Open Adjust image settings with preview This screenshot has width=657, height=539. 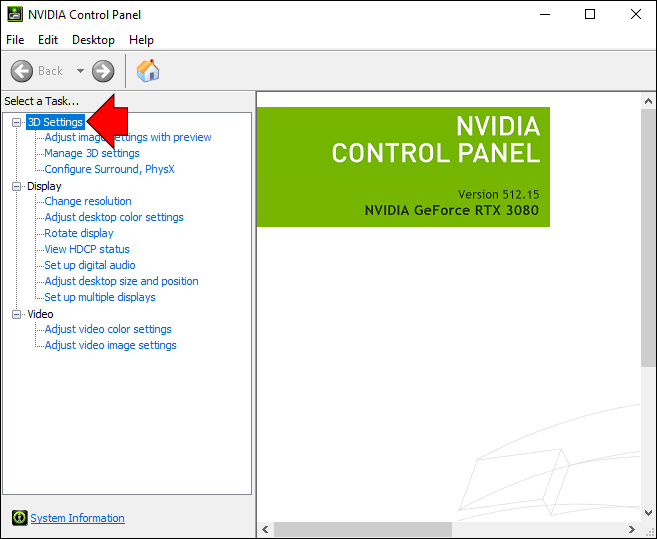128,137
